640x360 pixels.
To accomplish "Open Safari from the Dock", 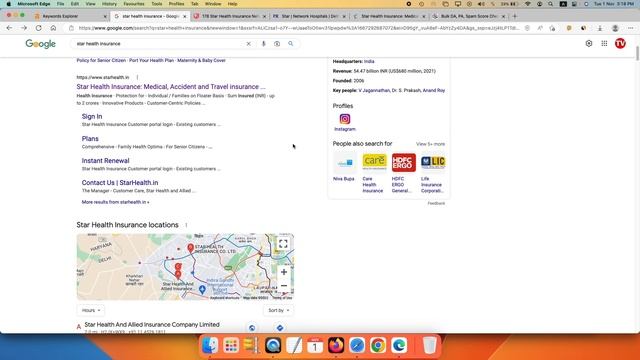I will click(x=357, y=346).
